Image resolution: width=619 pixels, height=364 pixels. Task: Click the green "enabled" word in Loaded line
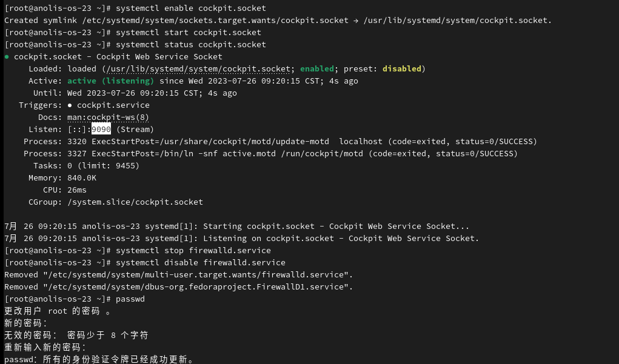(316, 69)
